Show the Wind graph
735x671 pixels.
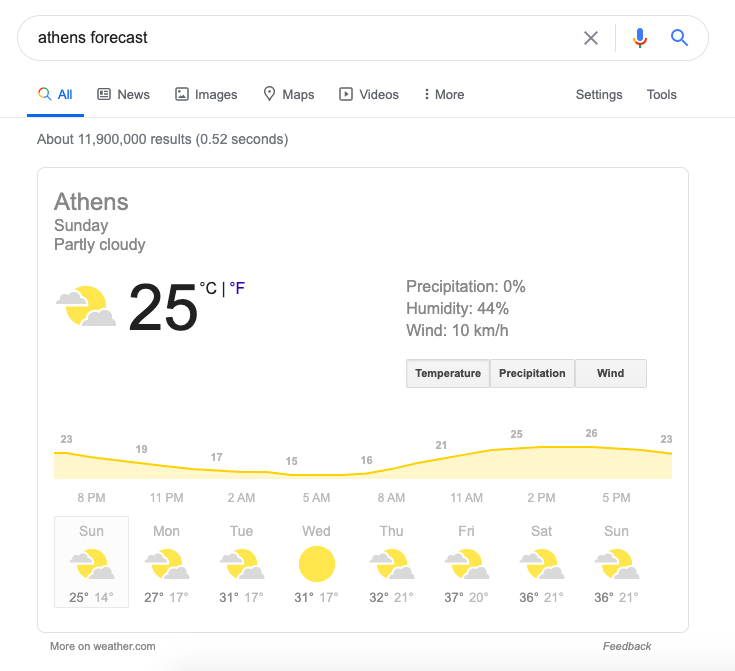click(610, 373)
